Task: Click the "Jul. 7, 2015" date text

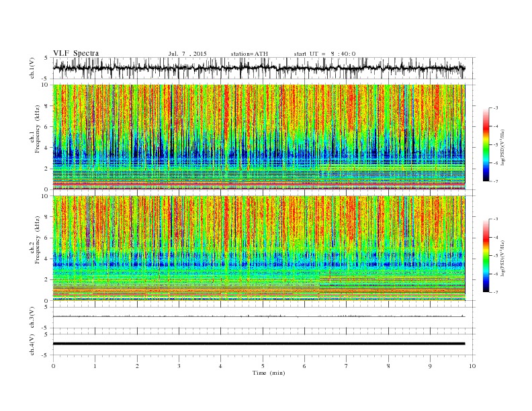Action: (x=187, y=54)
